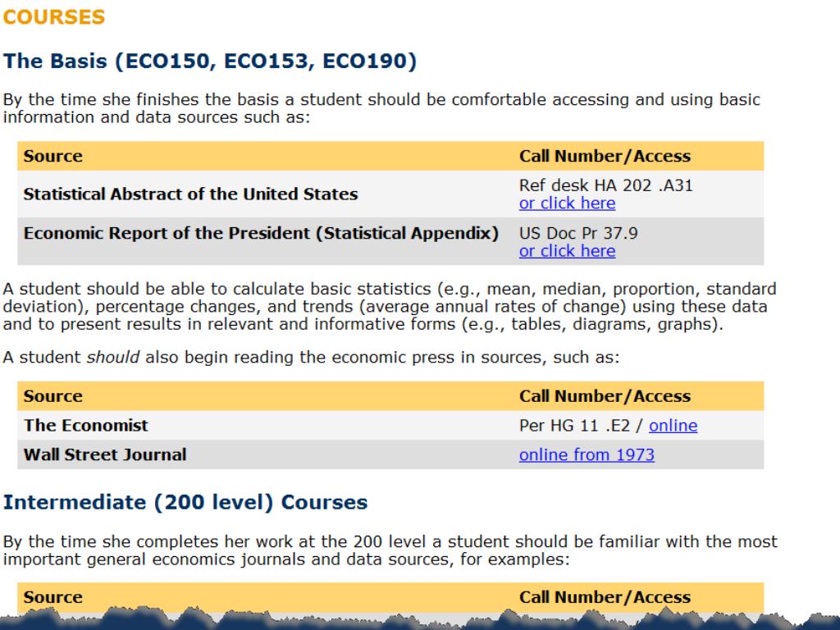
Task: Click first table's Source column header
Action: [x=53, y=157]
